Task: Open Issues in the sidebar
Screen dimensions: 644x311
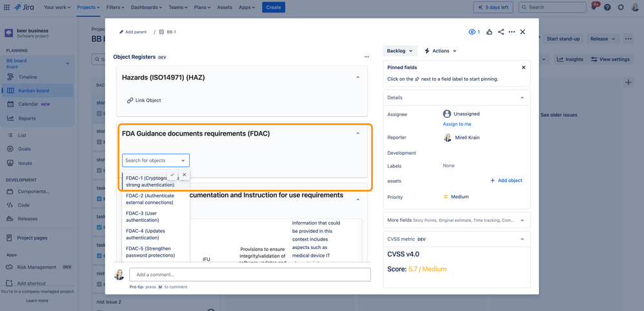Action: coord(25,163)
